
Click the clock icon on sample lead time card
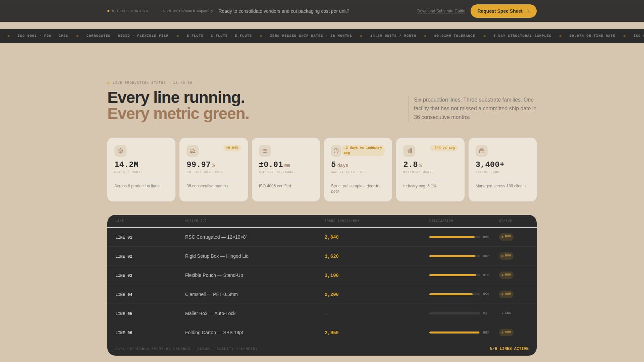(x=336, y=151)
